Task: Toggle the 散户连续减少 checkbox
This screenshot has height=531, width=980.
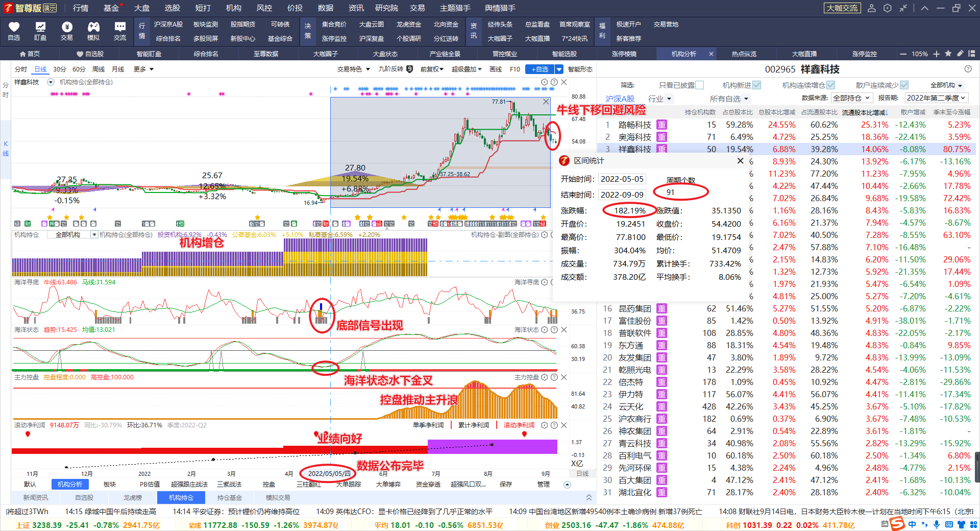Action: (904, 85)
